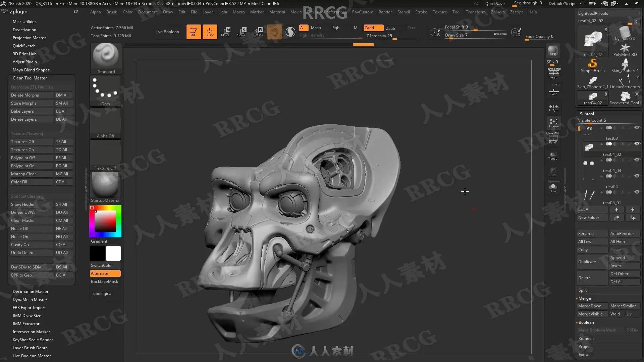Select the Scale tool icon
Screen dimensions: 644x362
point(241,32)
